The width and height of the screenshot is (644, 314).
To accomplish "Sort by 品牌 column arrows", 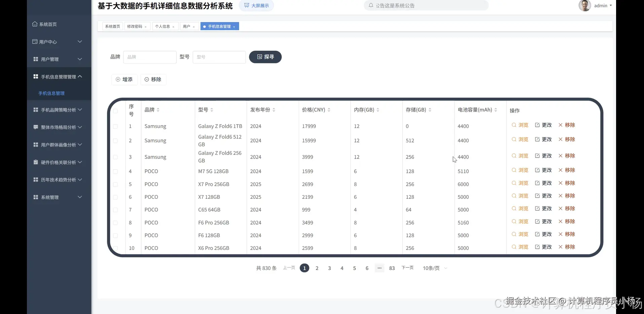I will coord(158,110).
